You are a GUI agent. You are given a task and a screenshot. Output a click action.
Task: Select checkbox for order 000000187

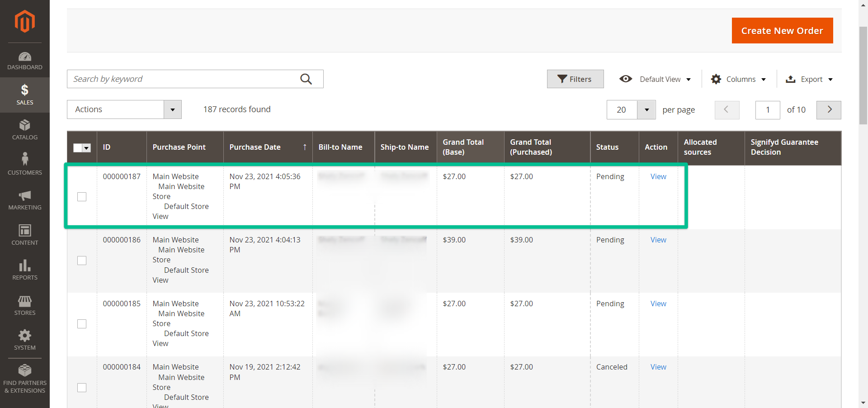coord(82,197)
